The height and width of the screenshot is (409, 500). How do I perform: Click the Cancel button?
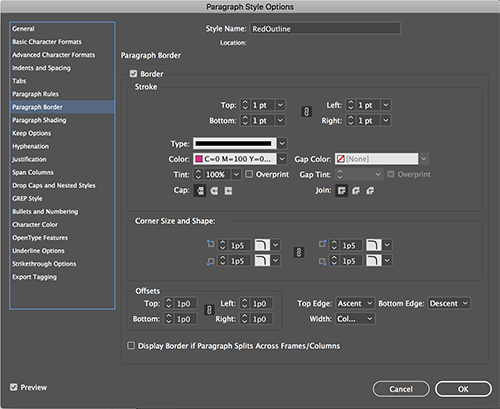click(x=401, y=389)
